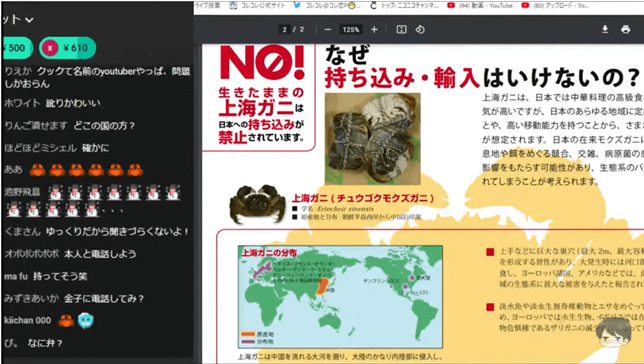Click the ¥500 Super Chat chip

(x=15, y=48)
